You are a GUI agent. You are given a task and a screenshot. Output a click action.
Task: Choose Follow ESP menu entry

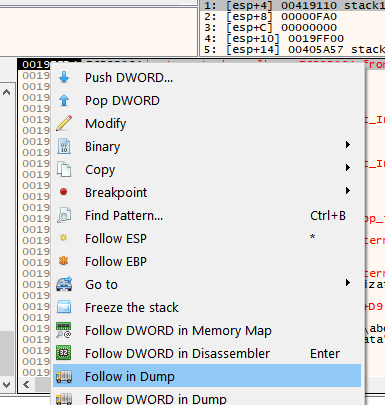click(x=207, y=238)
